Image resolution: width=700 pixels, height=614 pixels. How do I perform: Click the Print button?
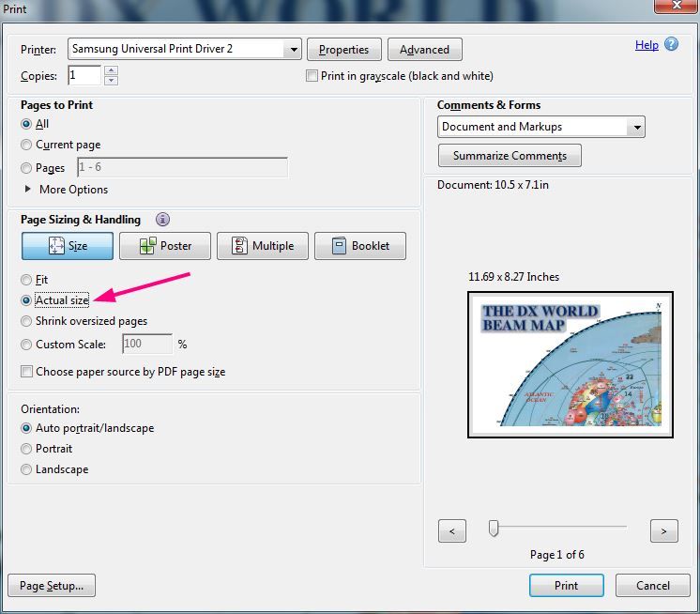click(566, 585)
